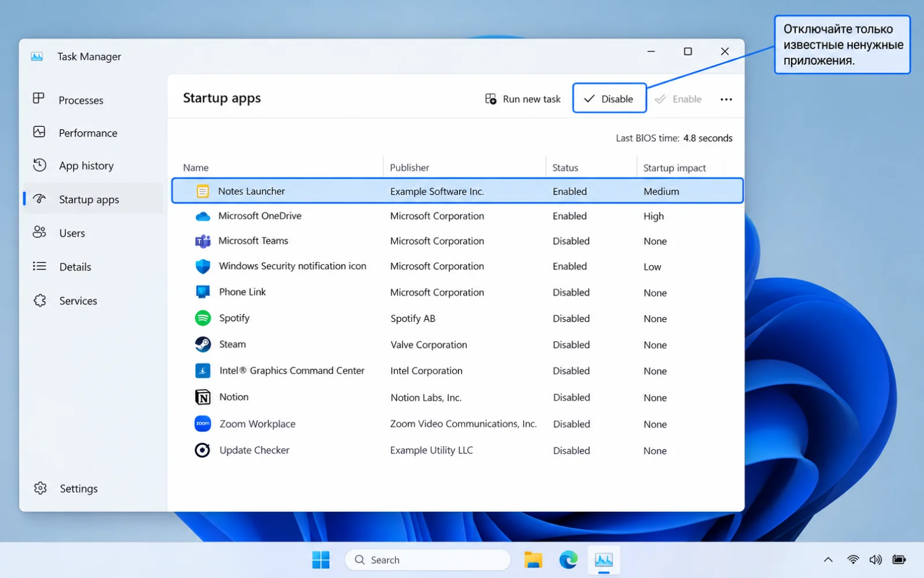Screen dimensions: 924x578
Task: Click the Phone Link app icon
Action: pos(203,292)
